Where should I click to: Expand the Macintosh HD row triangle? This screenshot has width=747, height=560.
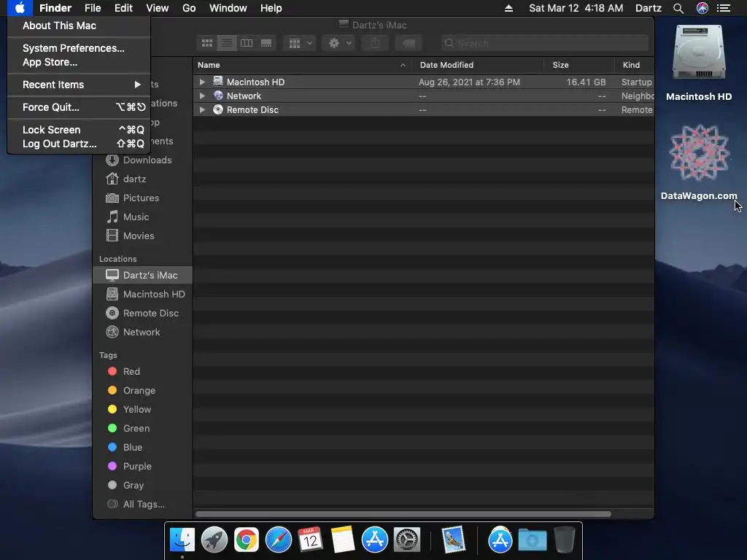click(202, 82)
